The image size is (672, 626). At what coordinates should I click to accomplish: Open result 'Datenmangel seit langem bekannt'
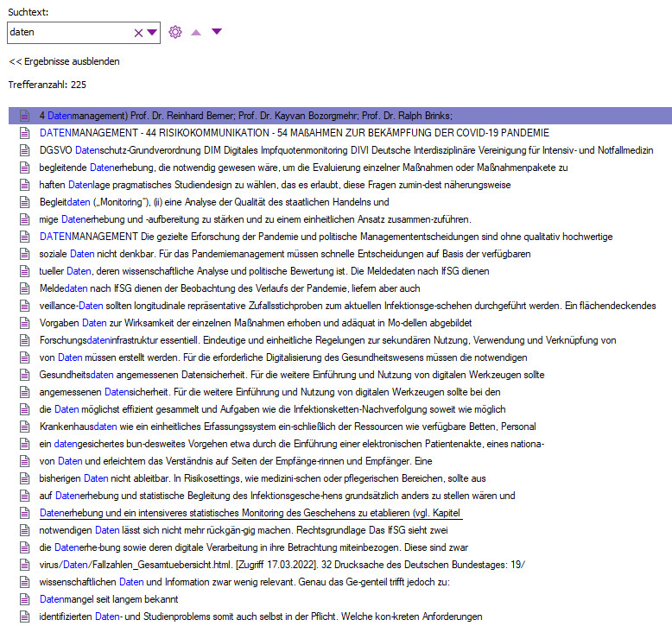click(x=109, y=599)
